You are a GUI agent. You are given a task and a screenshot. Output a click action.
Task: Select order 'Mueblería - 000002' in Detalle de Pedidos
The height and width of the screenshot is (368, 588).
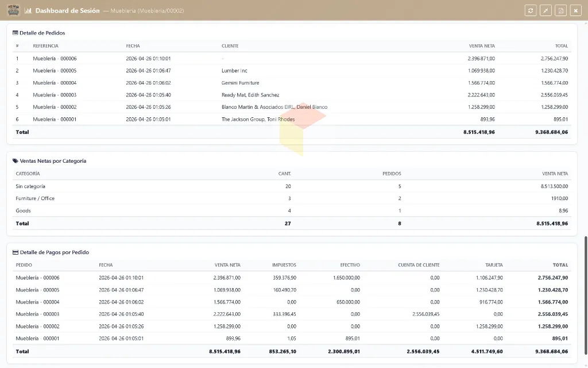pyautogui.click(x=55, y=107)
